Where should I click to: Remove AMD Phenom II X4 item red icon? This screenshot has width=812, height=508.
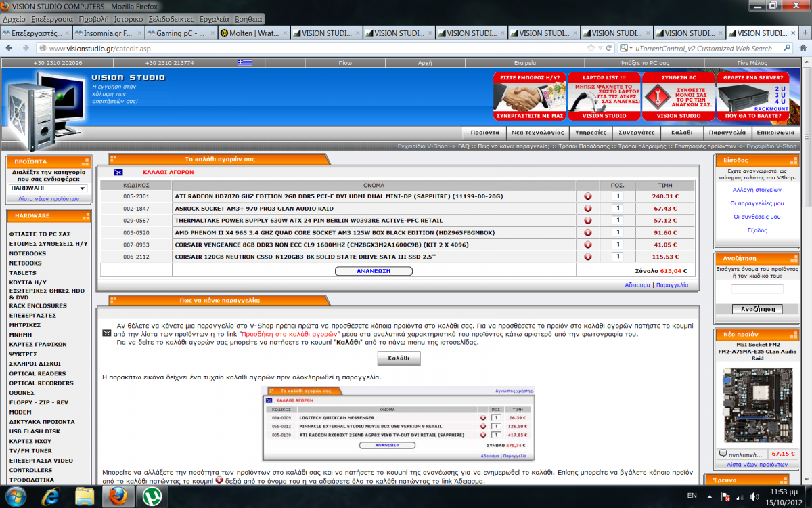pyautogui.click(x=588, y=233)
